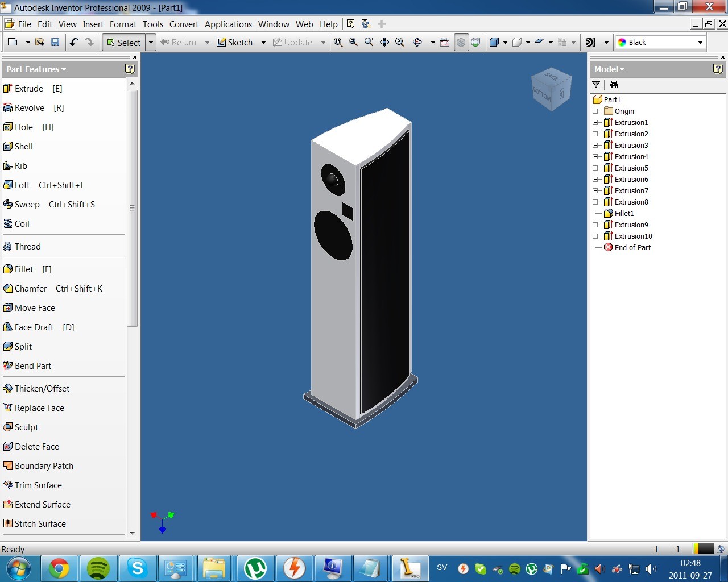Select Move Face command

pyautogui.click(x=30, y=308)
